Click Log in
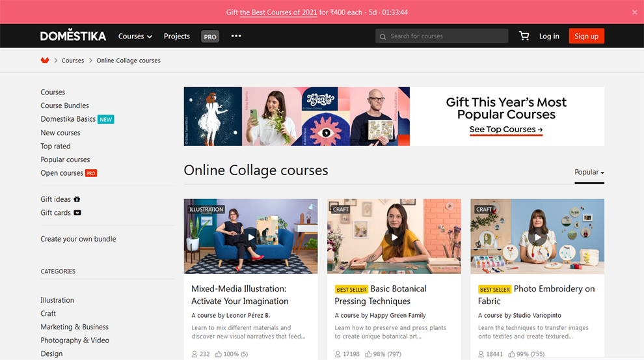This screenshot has width=644, height=360. 549,36
